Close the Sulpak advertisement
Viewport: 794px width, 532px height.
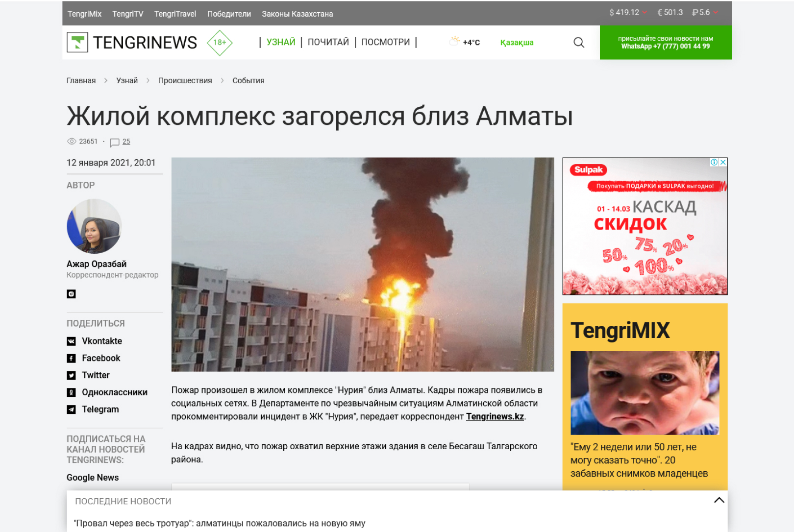(x=723, y=162)
